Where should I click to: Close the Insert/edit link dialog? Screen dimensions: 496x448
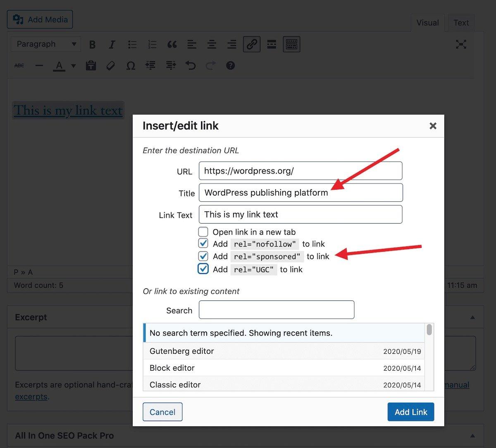click(x=433, y=126)
